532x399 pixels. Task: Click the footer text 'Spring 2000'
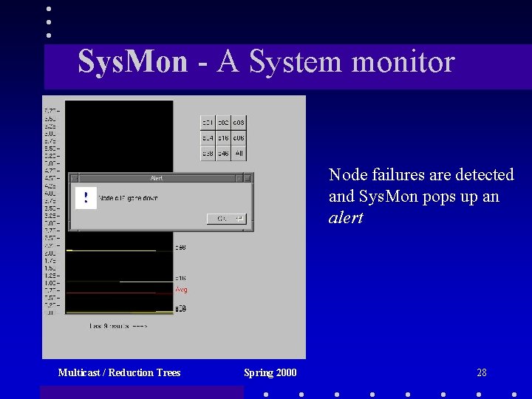270,373
